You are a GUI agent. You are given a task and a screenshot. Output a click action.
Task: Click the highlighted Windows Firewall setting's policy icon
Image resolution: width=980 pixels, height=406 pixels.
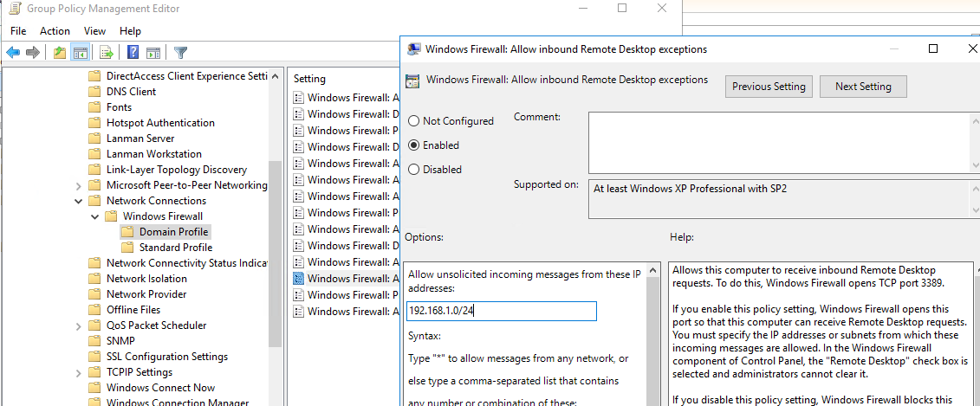click(299, 278)
